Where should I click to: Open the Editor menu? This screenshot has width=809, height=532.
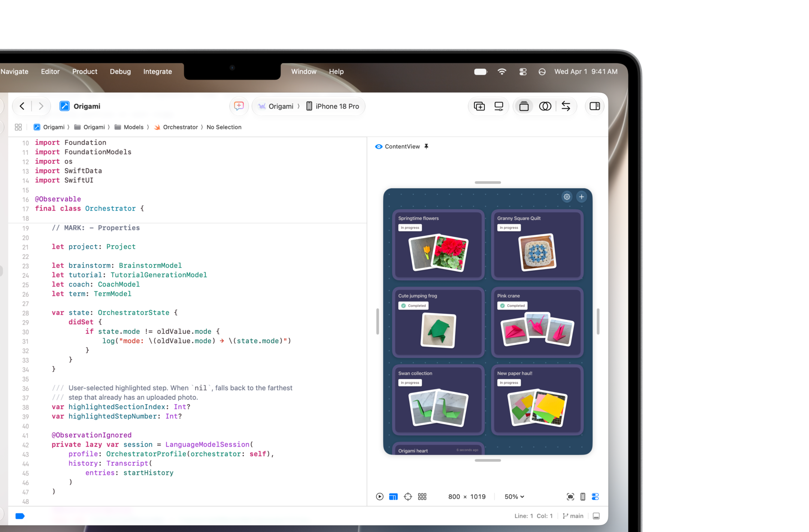(x=50, y=72)
